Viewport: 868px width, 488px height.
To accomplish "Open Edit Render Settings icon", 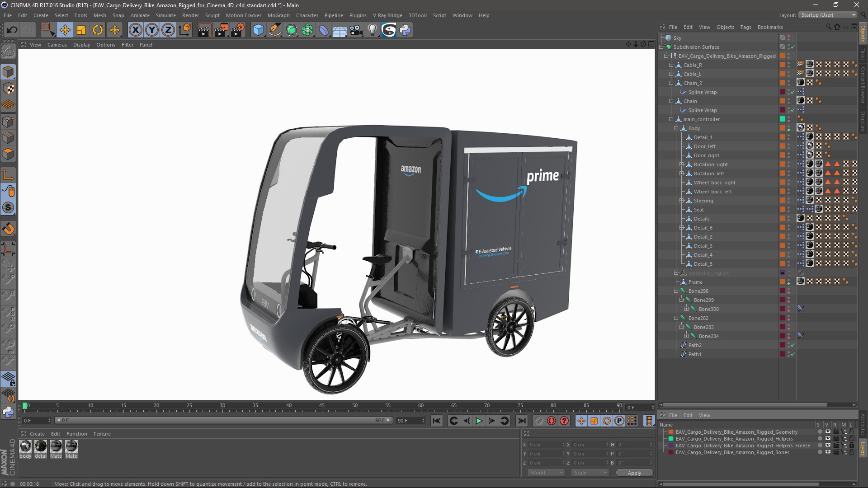I will pos(238,30).
